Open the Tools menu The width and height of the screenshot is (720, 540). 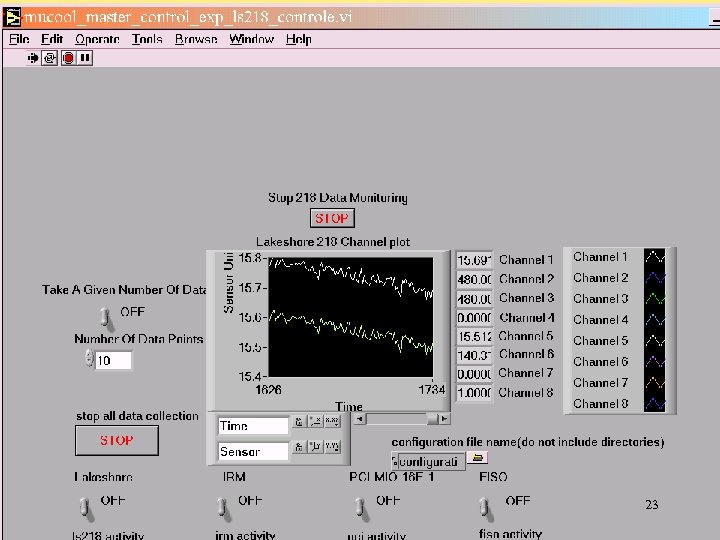[x=147, y=39]
